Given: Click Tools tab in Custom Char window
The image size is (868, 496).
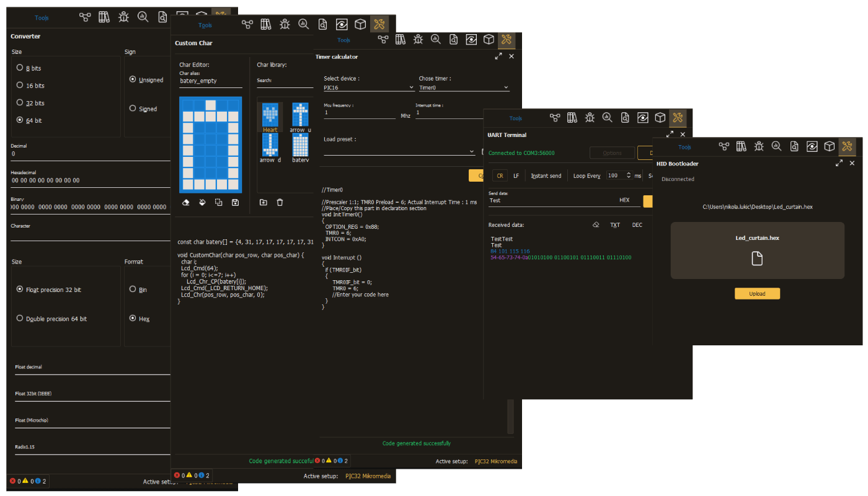Looking at the screenshot, I should click(x=205, y=25).
